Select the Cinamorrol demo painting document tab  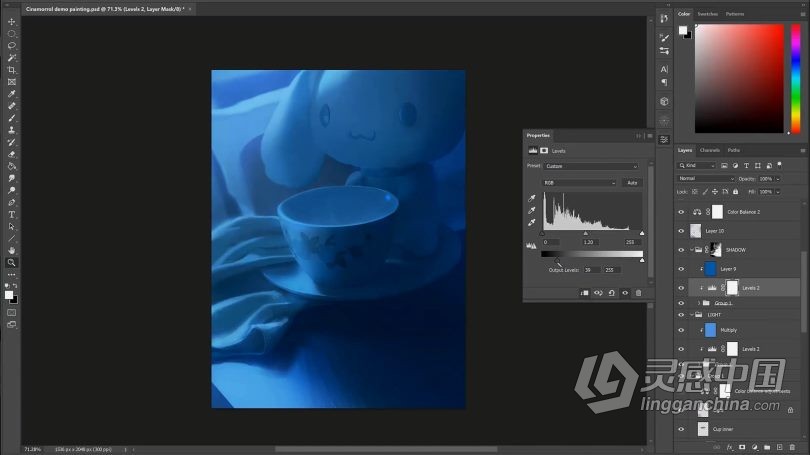(x=105, y=9)
